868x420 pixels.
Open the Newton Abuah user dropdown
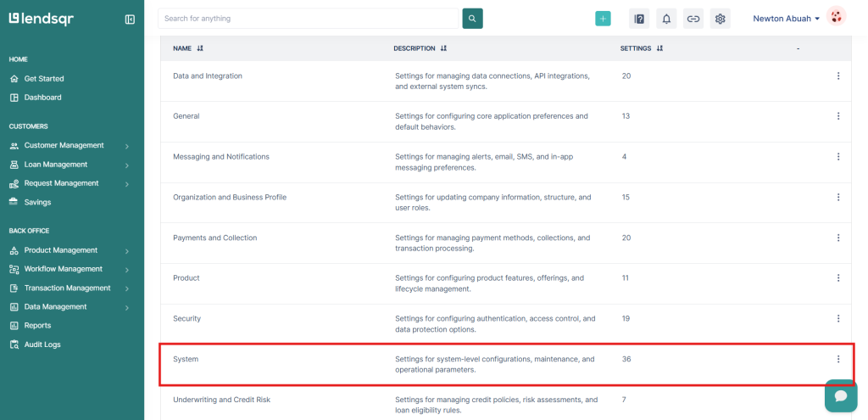point(787,19)
